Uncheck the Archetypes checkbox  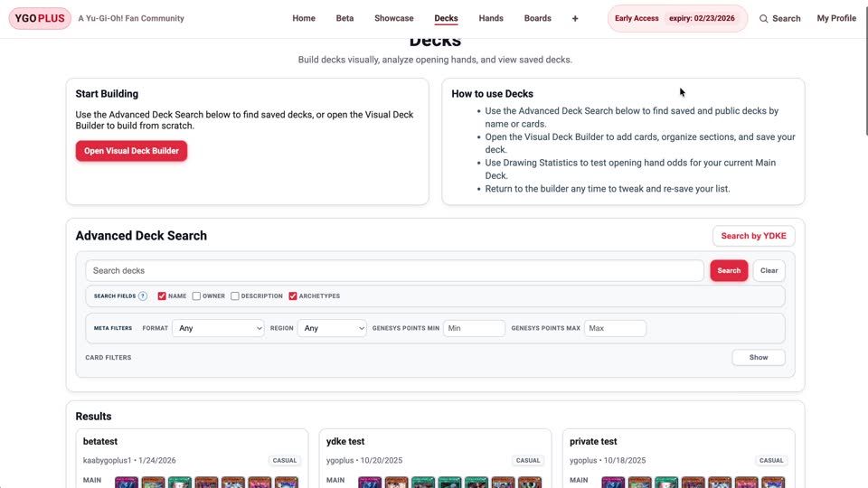click(x=293, y=296)
